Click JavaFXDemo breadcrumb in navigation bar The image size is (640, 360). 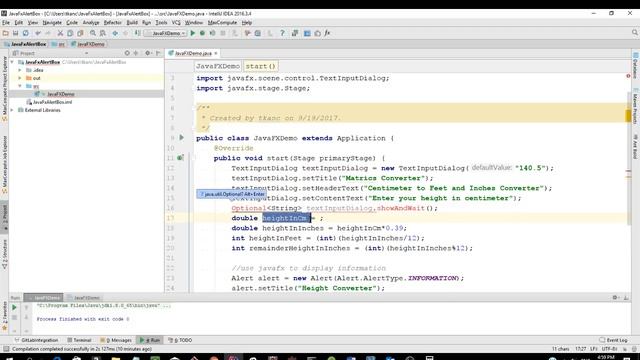tap(88, 44)
